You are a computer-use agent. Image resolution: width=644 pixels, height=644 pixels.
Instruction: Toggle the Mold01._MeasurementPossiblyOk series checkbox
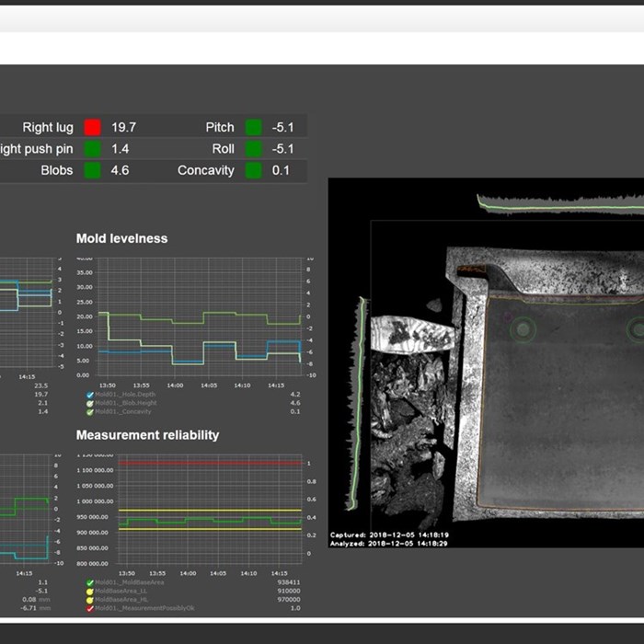tap(89, 608)
